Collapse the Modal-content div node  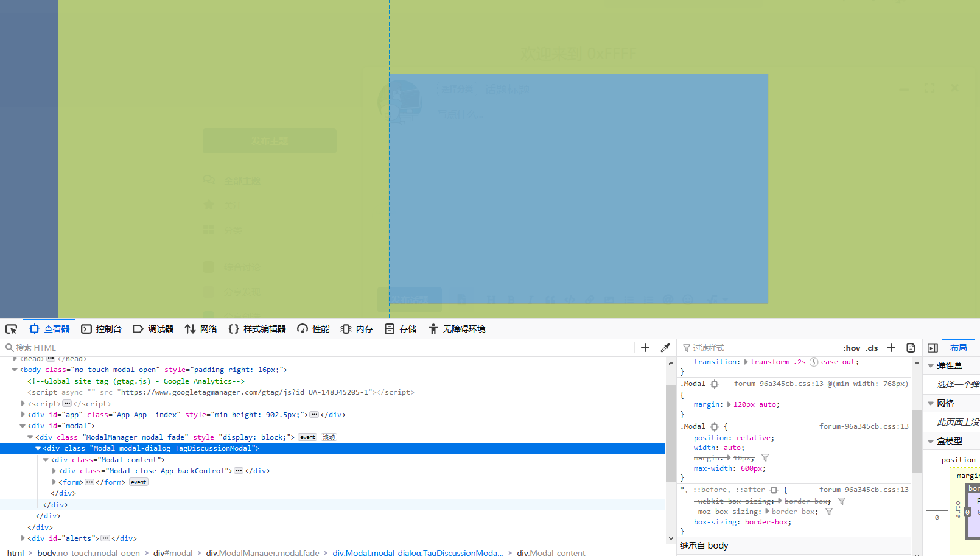click(46, 460)
